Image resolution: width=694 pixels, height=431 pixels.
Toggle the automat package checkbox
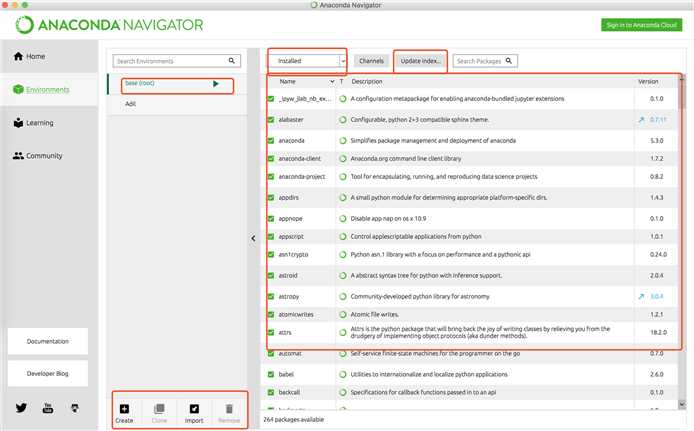(271, 353)
